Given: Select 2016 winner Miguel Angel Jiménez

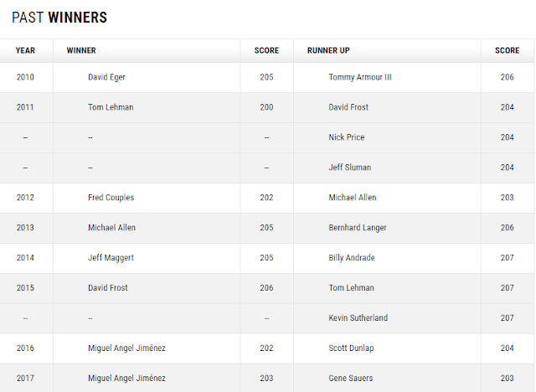Looking at the screenshot, I should click(129, 348).
